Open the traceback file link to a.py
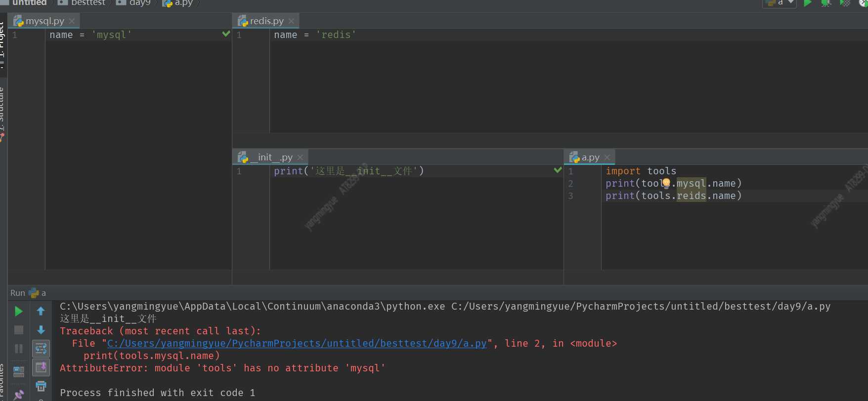868x401 pixels. pyautogui.click(x=297, y=343)
